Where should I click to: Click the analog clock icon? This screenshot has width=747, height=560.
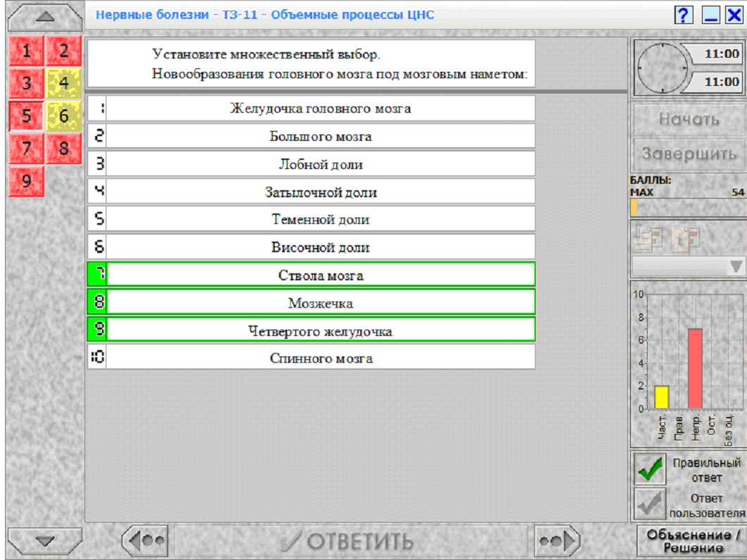(x=662, y=68)
